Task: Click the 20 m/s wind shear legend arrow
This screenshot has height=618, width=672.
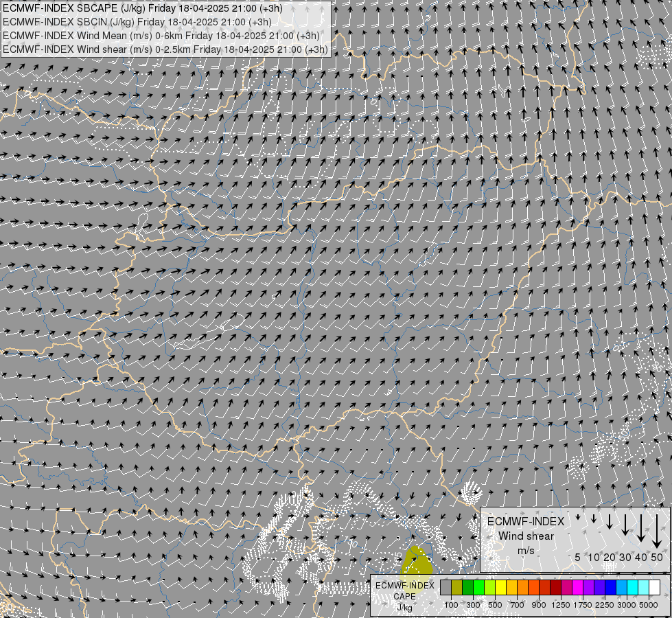Action: click(610, 521)
